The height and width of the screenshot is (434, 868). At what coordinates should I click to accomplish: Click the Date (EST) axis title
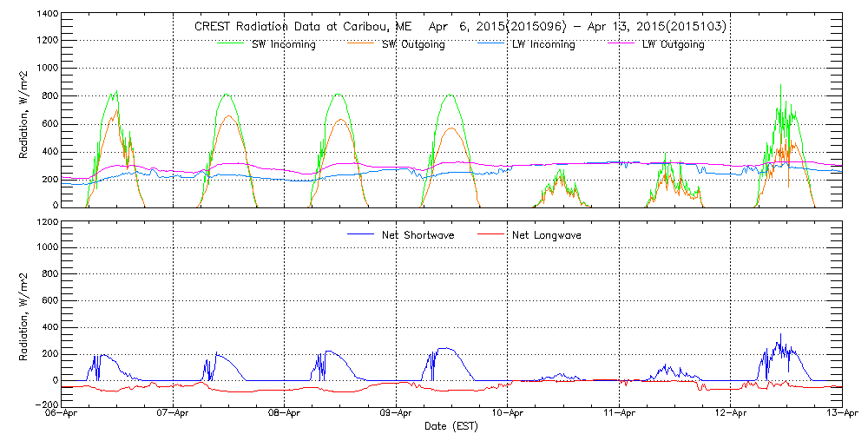coord(452,427)
